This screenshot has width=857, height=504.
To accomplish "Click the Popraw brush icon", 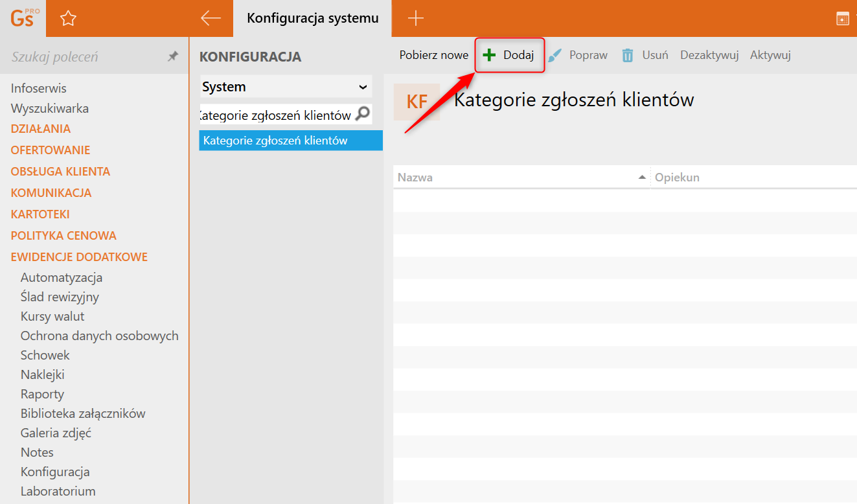I will coord(555,55).
